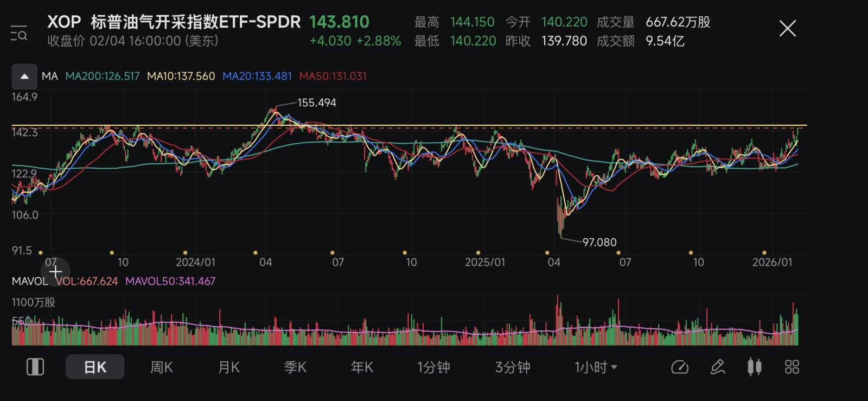This screenshot has height=401, width=868.
Task: Toggle the side panel layout icon
Action: point(35,367)
